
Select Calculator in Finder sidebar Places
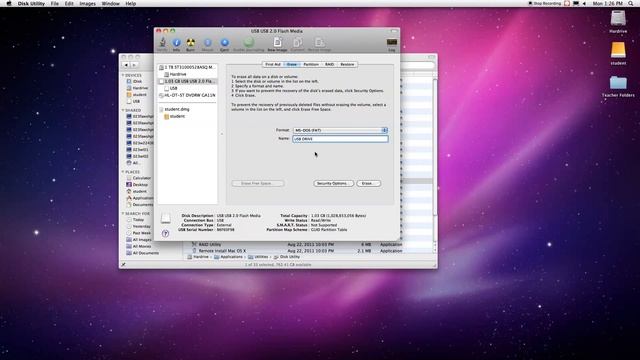[x=138, y=178]
